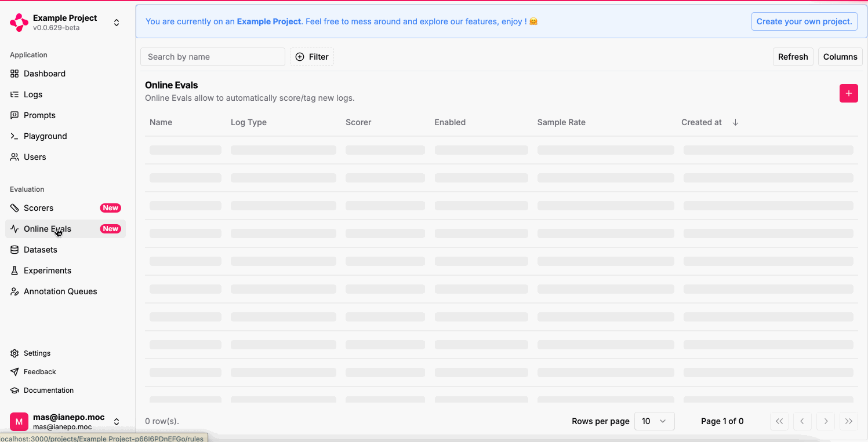Go to the Prompts section
Viewport: 868px width, 442px height.
66,115
